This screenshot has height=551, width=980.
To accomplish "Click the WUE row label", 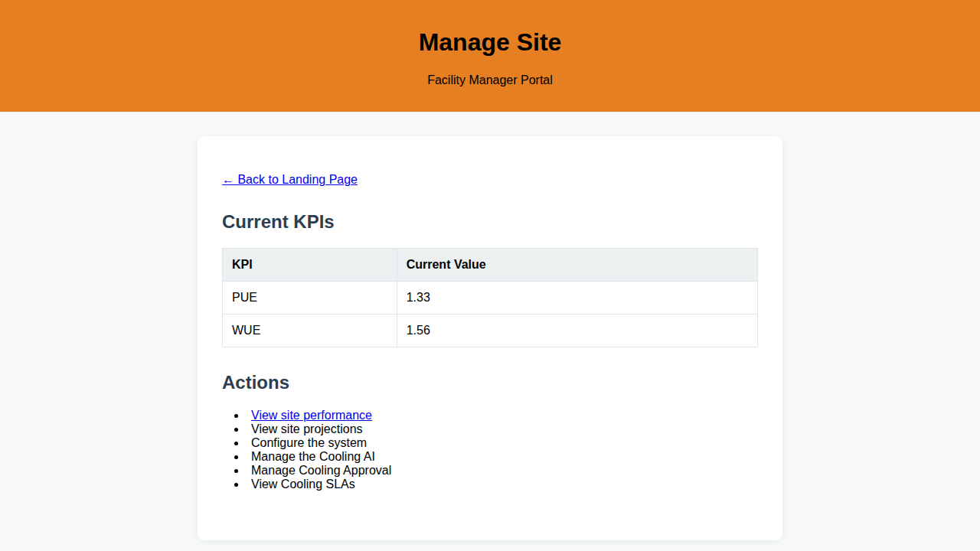I will (246, 330).
